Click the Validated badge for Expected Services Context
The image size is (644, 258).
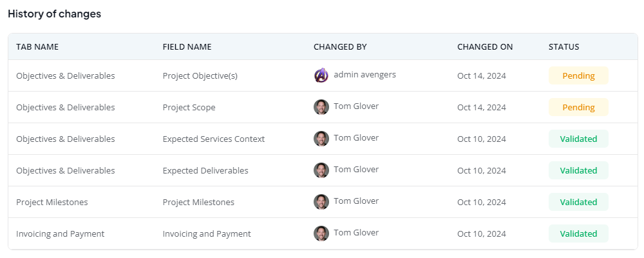tap(578, 139)
